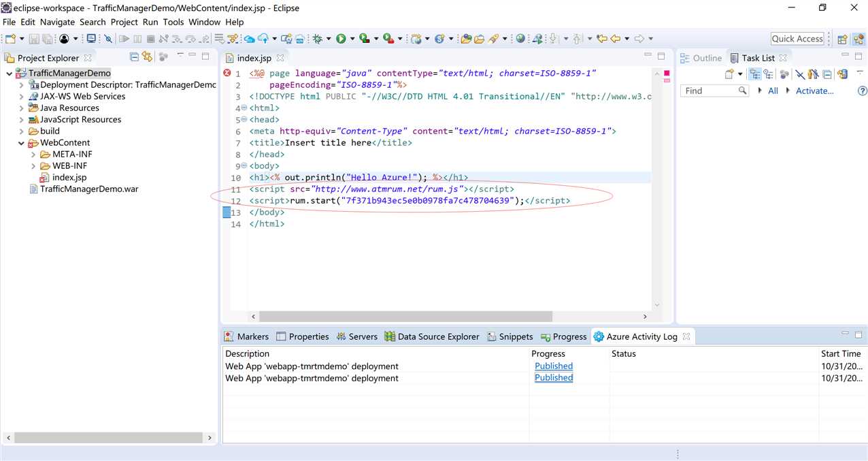The image size is (868, 461).
Task: Click the Open Perspective icon
Action: [842, 39]
